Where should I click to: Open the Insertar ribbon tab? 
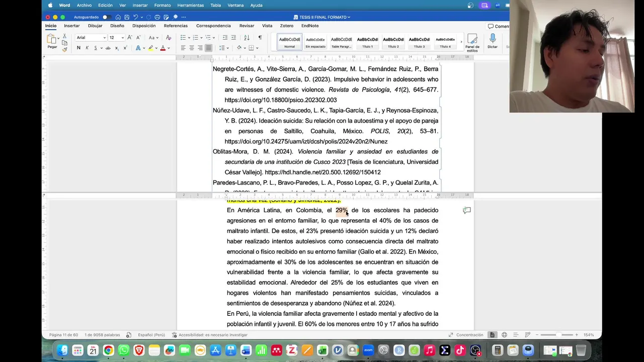click(72, 26)
